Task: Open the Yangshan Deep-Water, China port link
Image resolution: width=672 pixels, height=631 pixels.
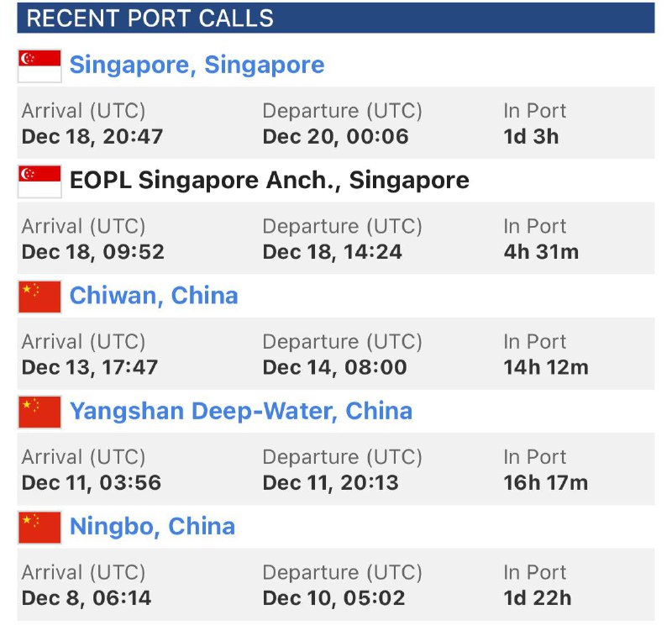Action: [241, 411]
